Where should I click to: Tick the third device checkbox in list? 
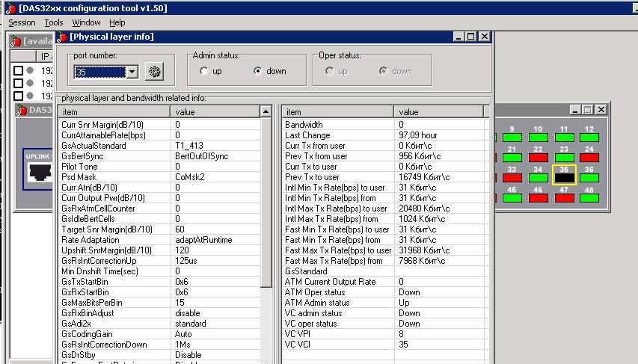18,96
